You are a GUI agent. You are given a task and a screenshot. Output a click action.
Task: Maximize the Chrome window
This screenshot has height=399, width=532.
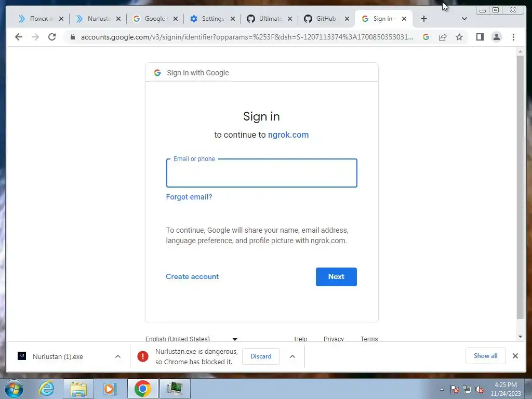(496, 10)
